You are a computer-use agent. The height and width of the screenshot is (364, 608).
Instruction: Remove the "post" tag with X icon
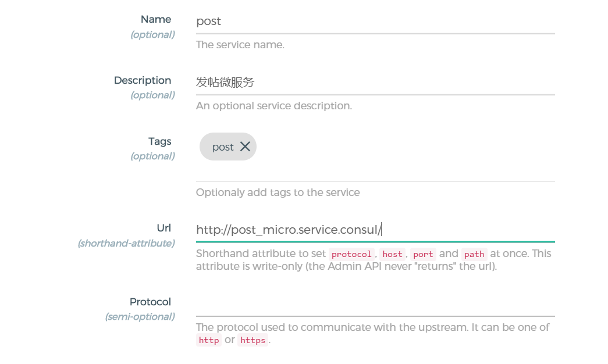[245, 147]
